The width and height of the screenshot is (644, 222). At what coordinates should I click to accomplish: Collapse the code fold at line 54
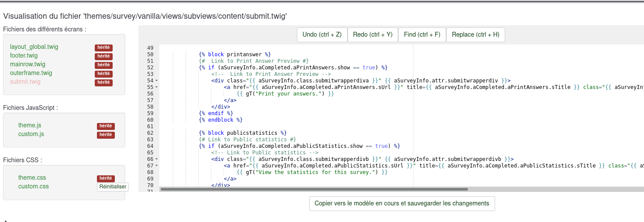click(x=156, y=81)
